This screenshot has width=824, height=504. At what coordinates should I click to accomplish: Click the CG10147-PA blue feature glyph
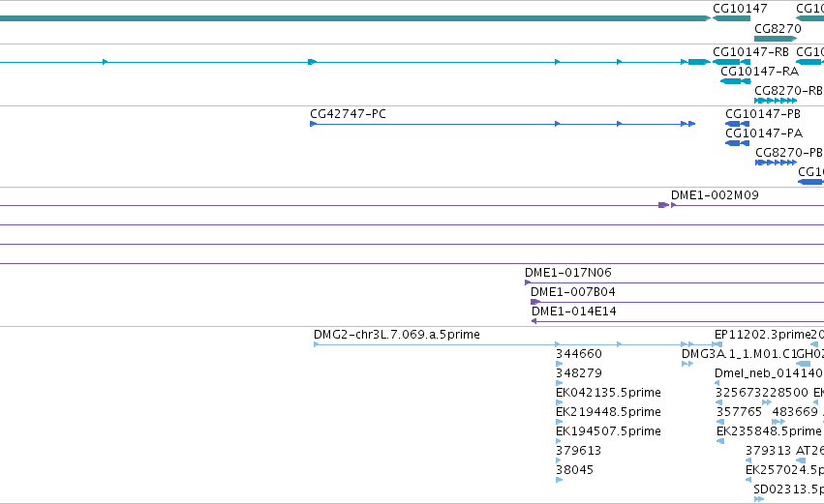(737, 143)
